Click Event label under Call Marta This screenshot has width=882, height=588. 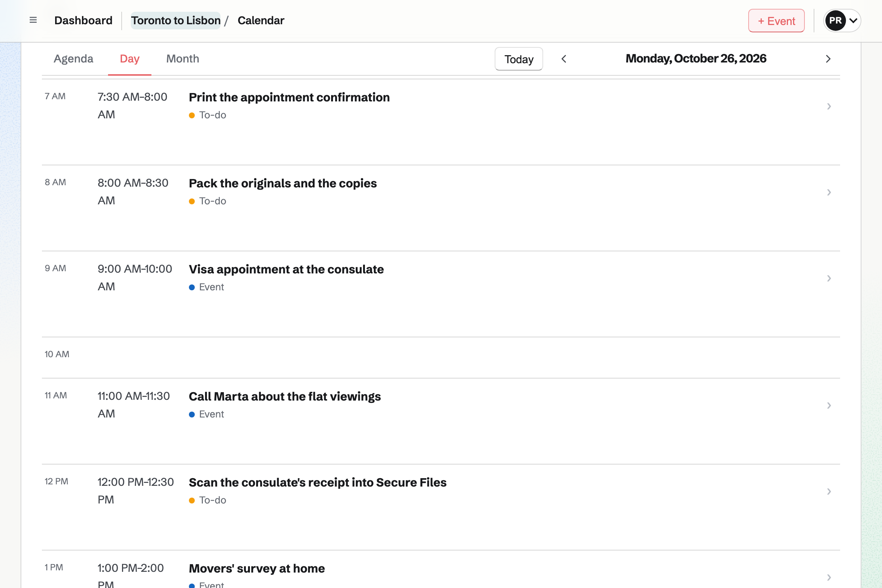click(212, 414)
